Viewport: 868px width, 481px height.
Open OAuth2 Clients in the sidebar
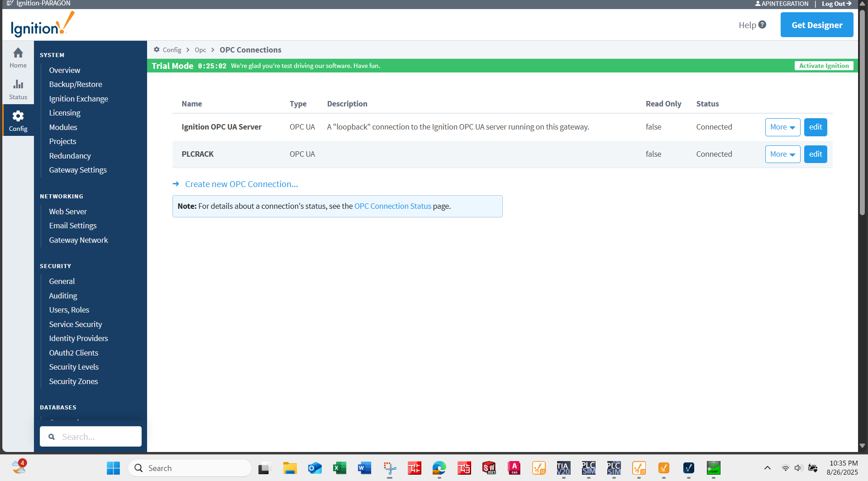[x=74, y=353]
